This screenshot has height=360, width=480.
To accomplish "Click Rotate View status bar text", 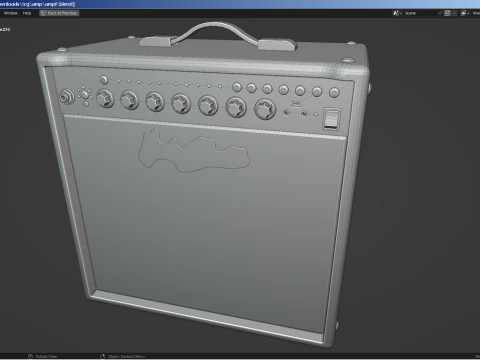I will 46,357.
